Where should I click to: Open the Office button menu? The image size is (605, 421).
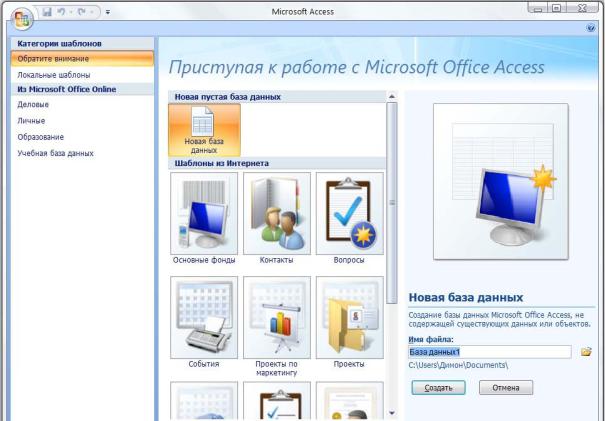click(22, 18)
